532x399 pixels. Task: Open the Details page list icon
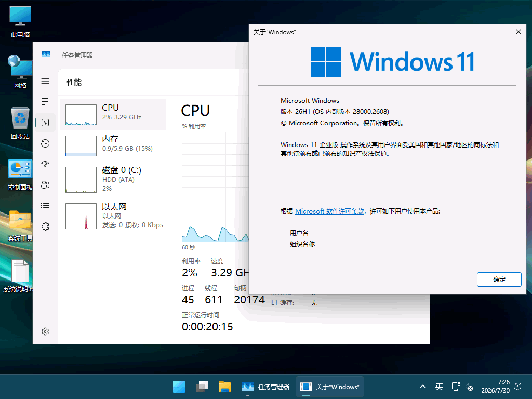click(x=45, y=206)
